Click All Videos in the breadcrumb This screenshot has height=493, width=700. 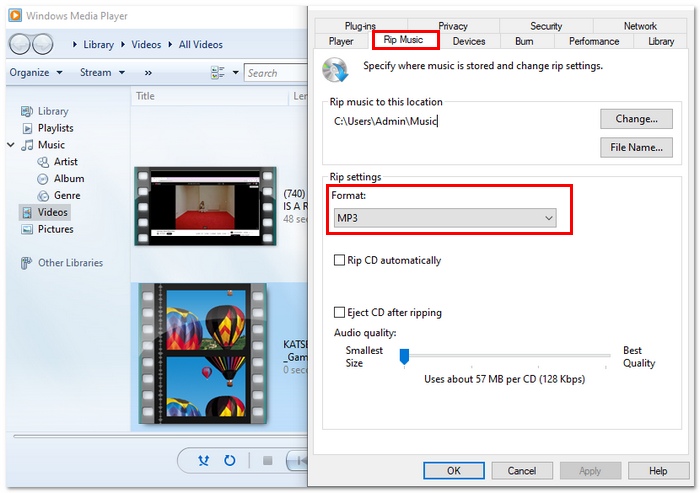pos(200,44)
